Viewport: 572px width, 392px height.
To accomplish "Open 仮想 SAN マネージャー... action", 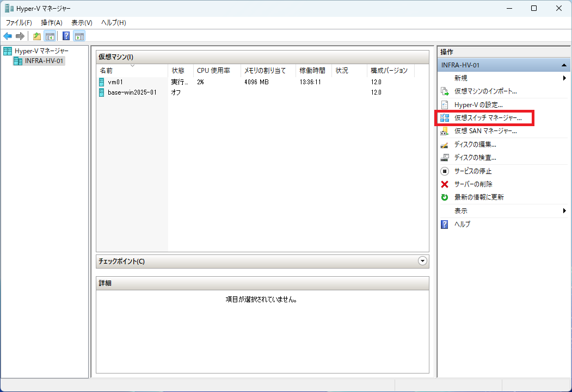I will (x=485, y=131).
